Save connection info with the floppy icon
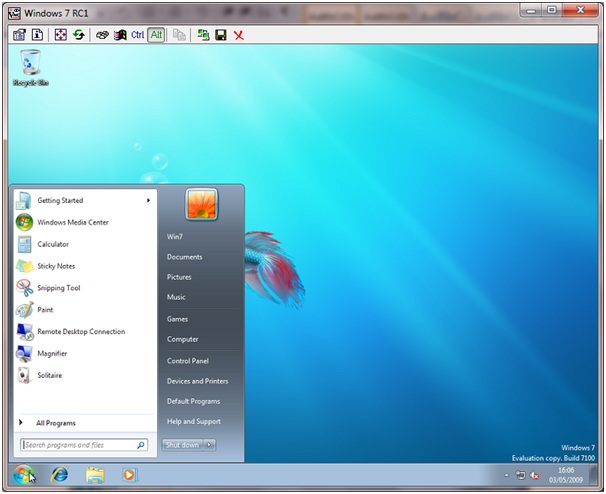Image resolution: width=606 pixels, height=494 pixels. click(x=221, y=35)
